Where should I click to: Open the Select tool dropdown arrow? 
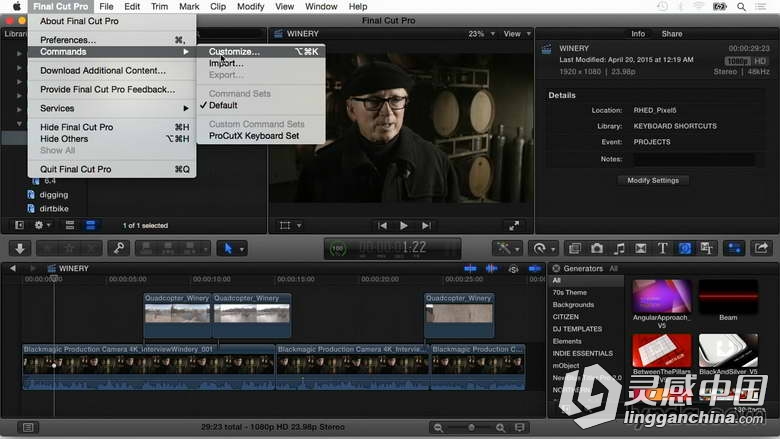tap(242, 249)
